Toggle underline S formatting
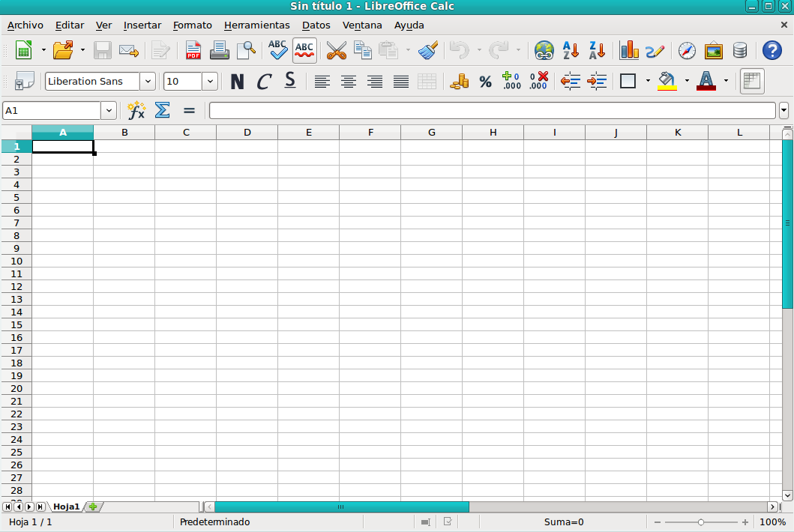The image size is (794, 532). [x=289, y=81]
